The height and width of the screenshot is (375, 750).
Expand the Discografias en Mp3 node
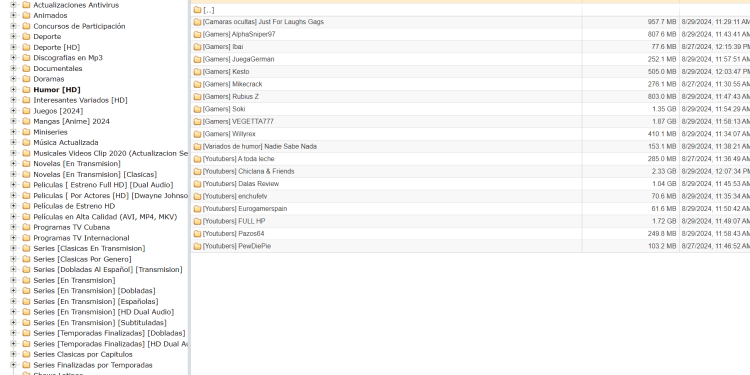(x=13, y=57)
